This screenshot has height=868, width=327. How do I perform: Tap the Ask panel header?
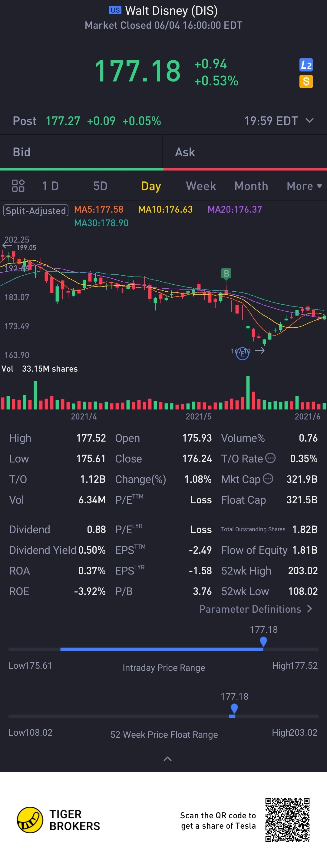coord(245,152)
